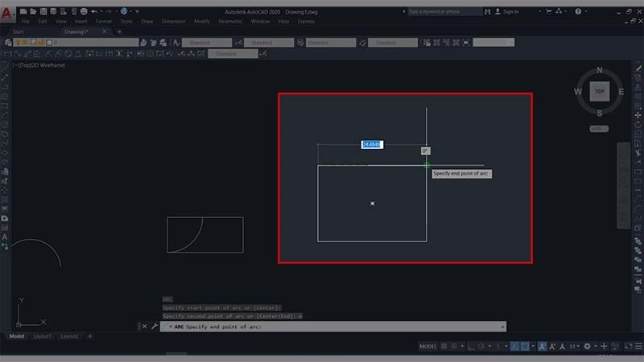
Task: Open the layer selection dropdown
Action: [76, 43]
